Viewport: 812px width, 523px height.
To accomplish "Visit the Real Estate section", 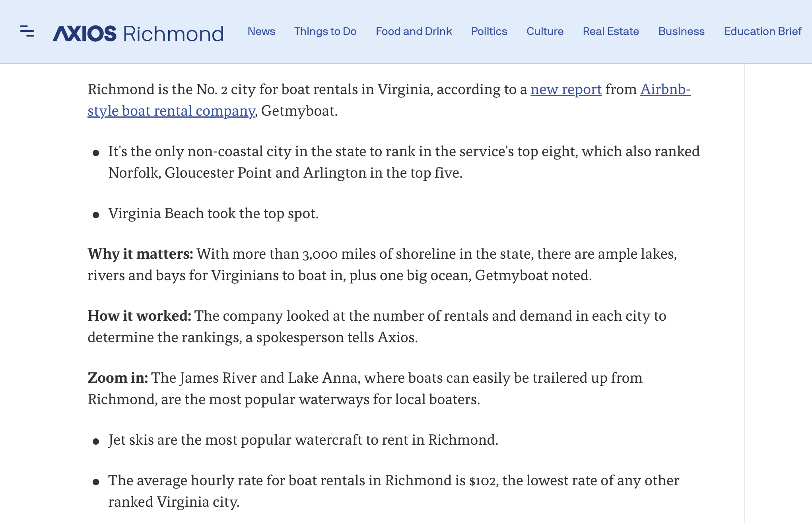I will click(x=611, y=31).
